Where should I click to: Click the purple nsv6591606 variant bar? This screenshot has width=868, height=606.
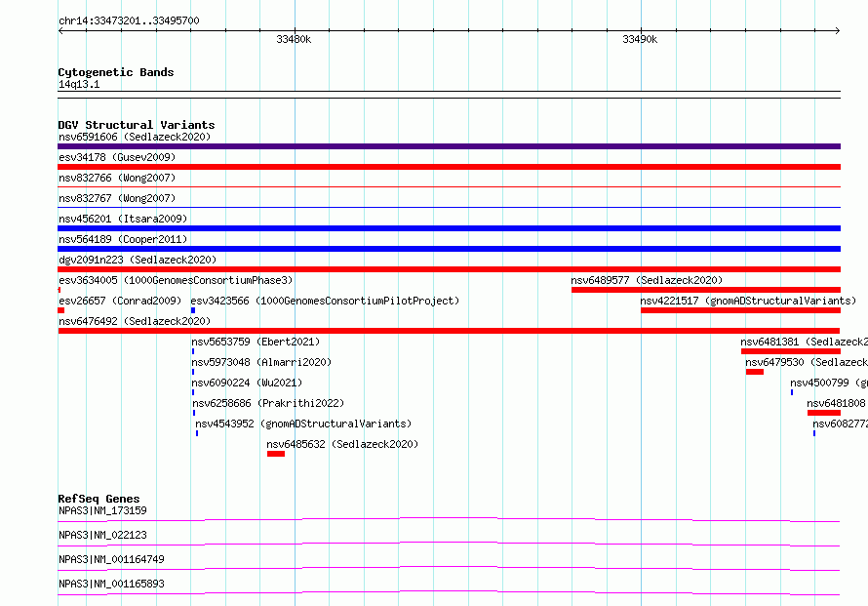point(449,146)
